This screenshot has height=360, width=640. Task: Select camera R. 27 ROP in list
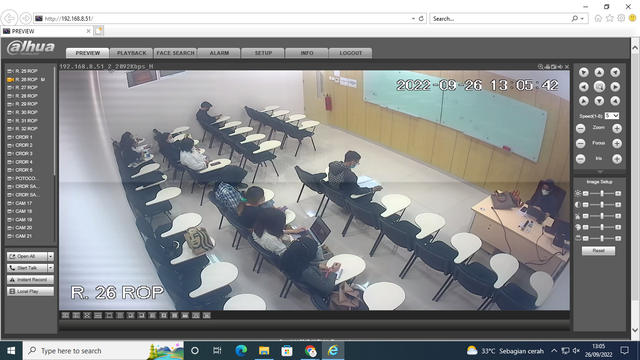pos(26,87)
